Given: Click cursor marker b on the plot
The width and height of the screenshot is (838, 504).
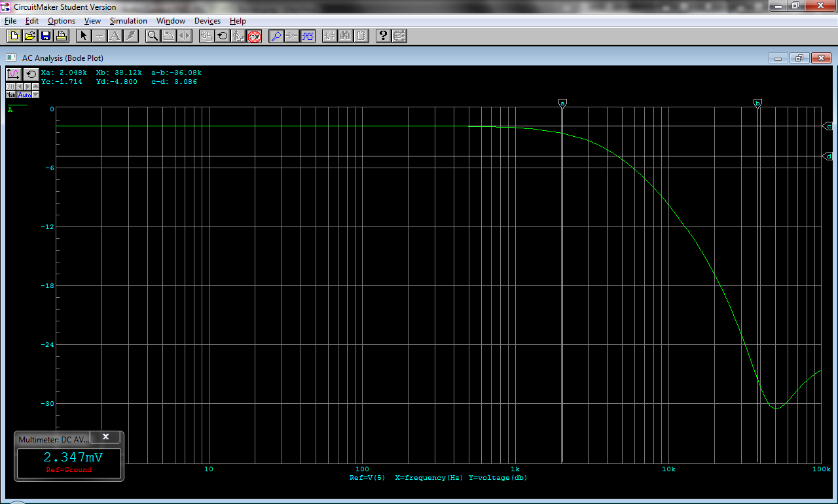Looking at the screenshot, I should pyautogui.click(x=757, y=103).
